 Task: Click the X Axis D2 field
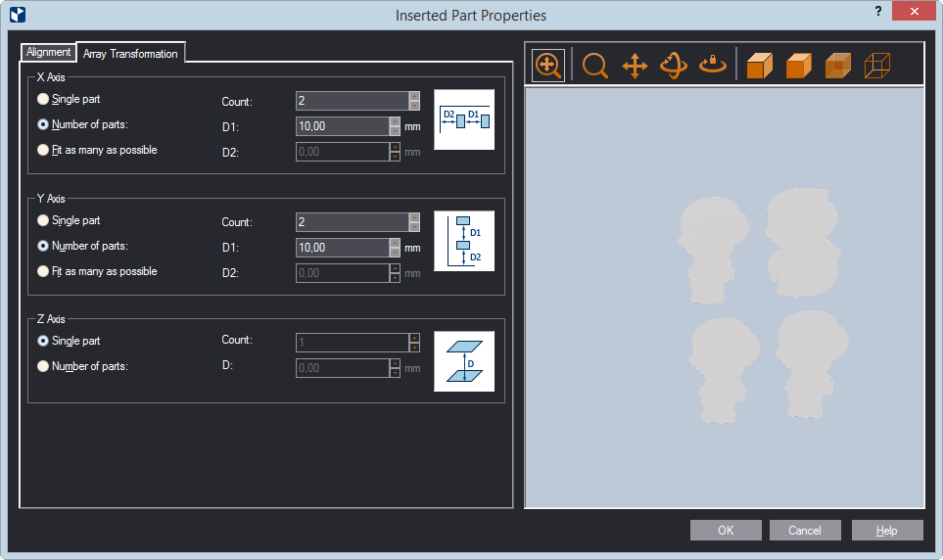tap(344, 152)
